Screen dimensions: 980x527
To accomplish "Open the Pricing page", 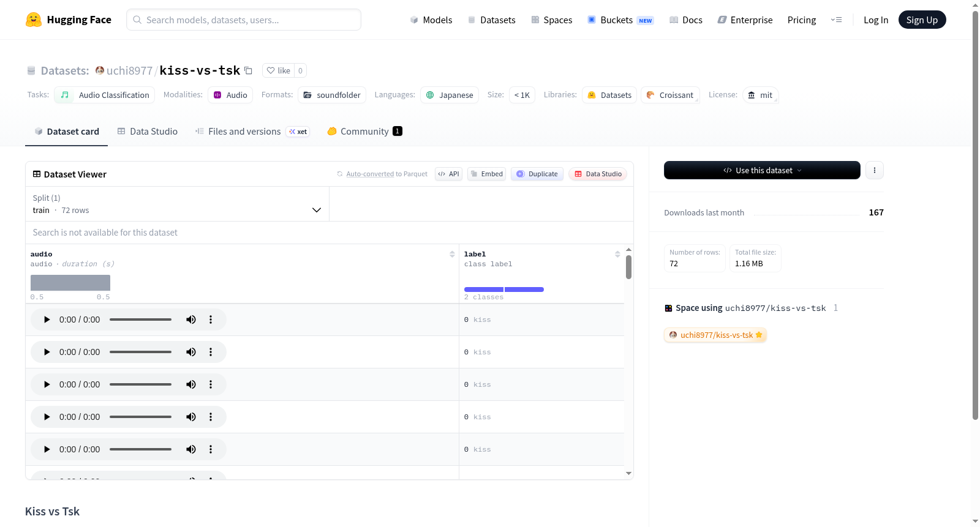I will [802, 20].
